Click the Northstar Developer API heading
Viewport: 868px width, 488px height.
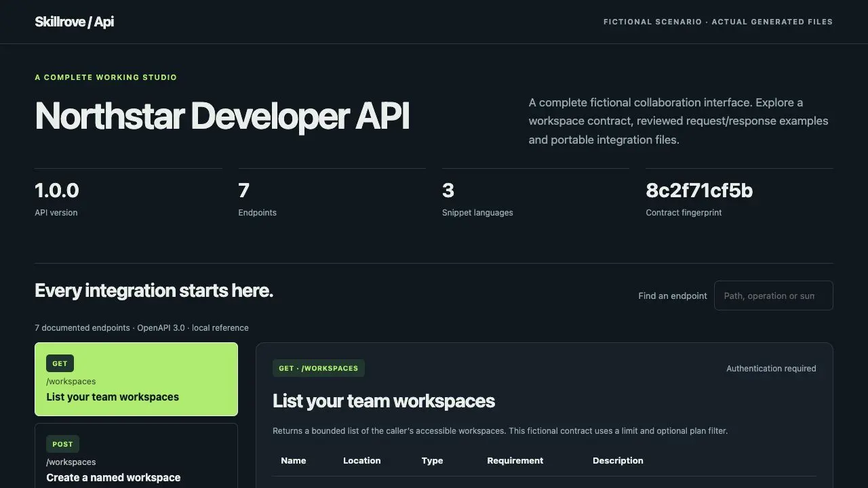click(x=222, y=116)
